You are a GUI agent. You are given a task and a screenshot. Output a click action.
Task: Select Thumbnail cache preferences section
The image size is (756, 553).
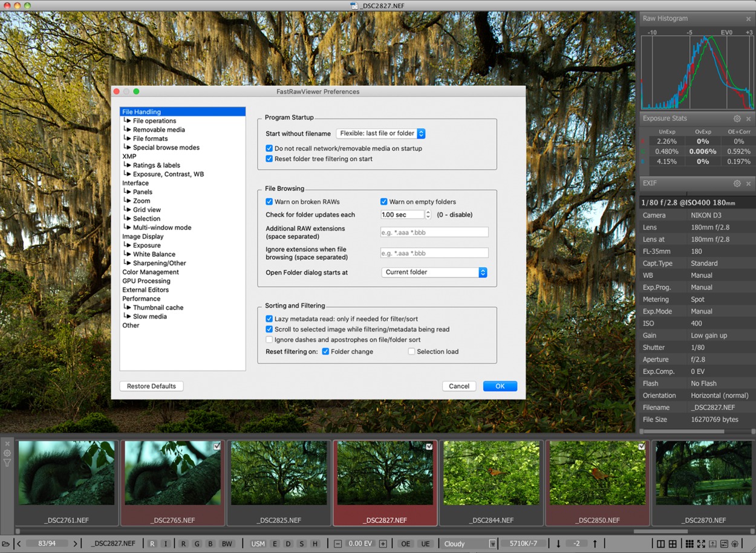tap(158, 308)
